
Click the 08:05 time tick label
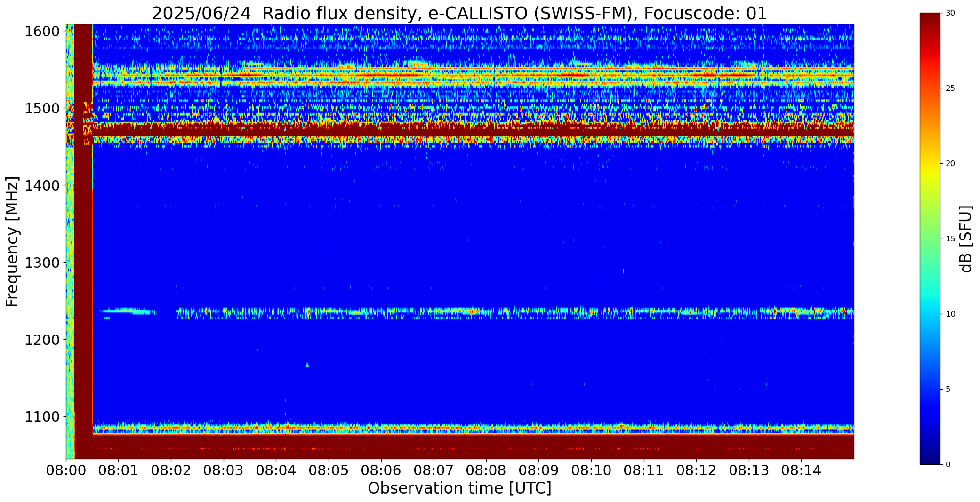(329, 470)
